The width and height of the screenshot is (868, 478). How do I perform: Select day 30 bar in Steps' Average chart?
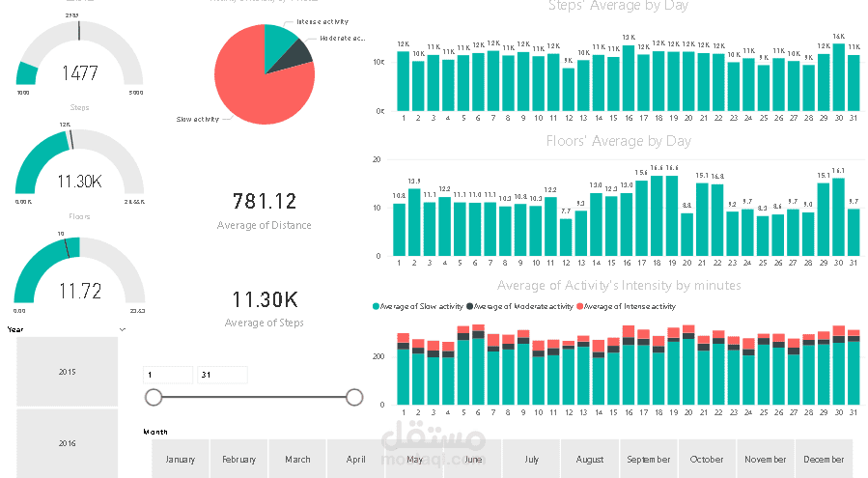point(839,77)
